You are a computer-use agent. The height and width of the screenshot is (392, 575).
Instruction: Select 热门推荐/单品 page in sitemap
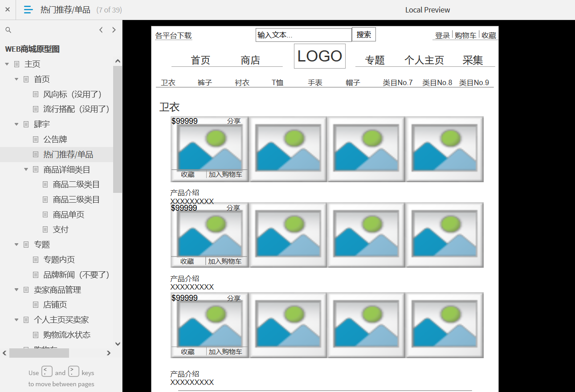pyautogui.click(x=68, y=155)
